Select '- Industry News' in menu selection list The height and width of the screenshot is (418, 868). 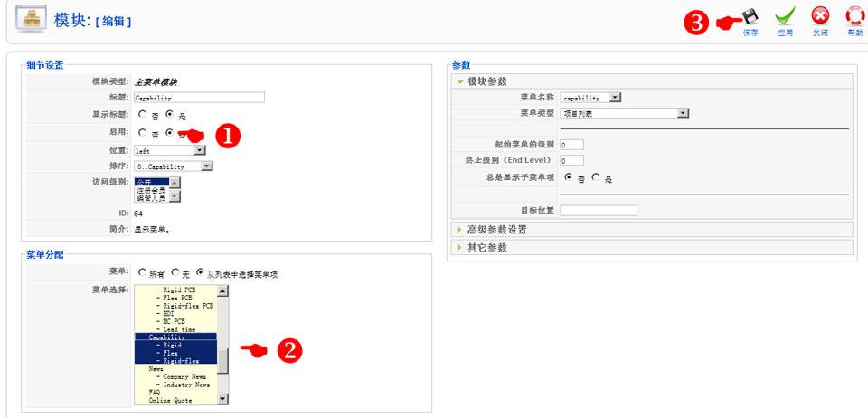(x=175, y=385)
